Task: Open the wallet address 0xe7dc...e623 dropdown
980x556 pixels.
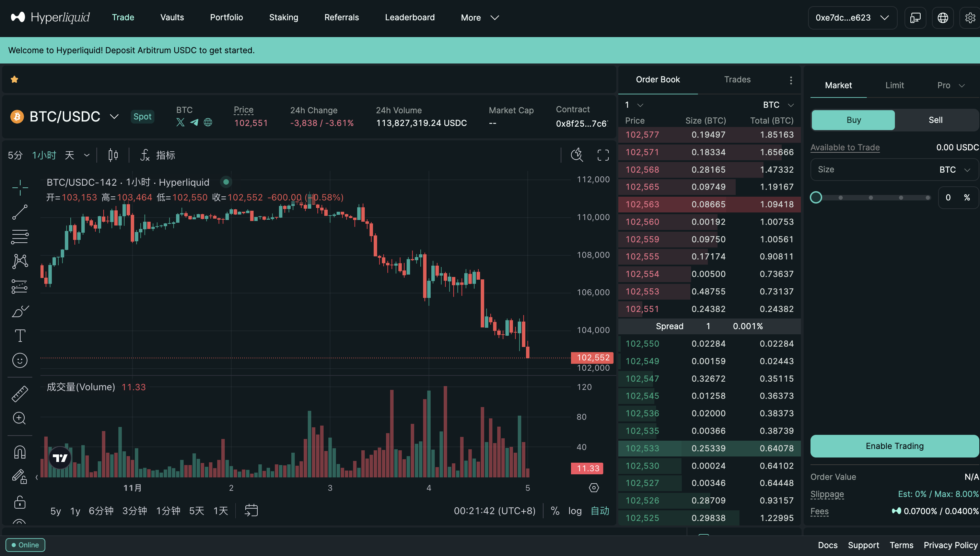Action: 852,18
